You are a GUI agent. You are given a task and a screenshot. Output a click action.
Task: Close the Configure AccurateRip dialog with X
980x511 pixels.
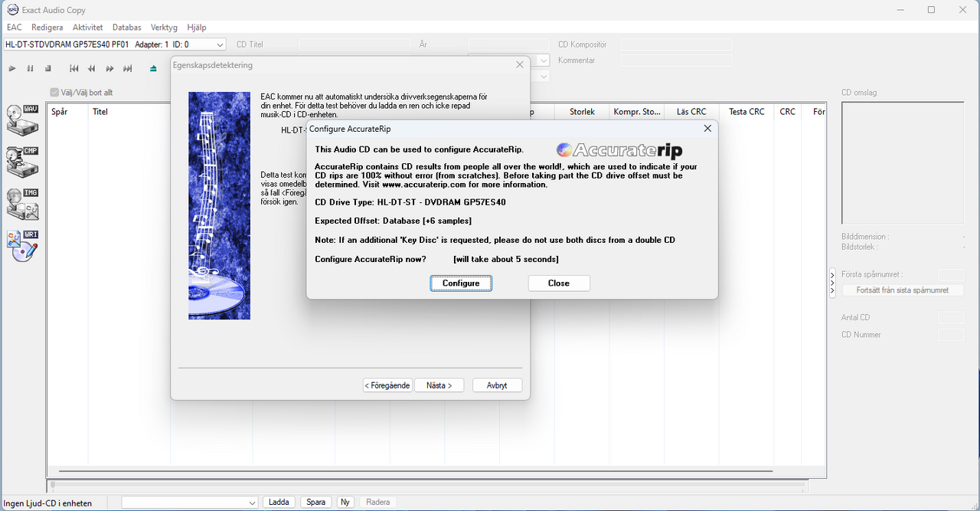(707, 129)
